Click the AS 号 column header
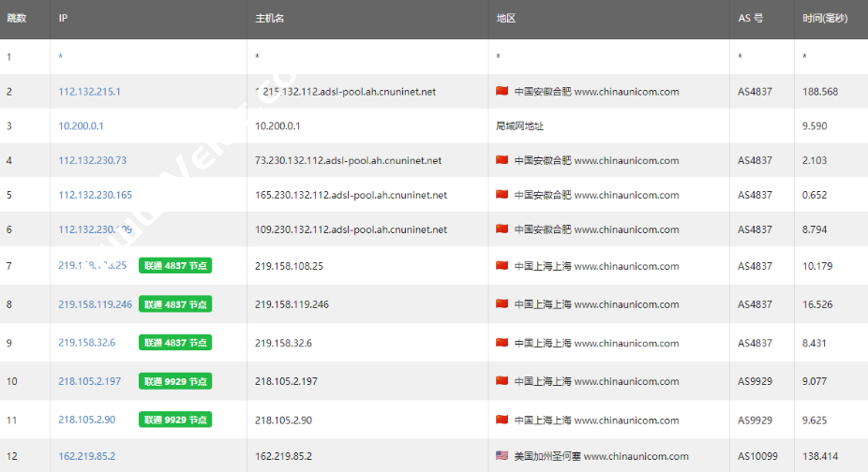 coord(750,19)
